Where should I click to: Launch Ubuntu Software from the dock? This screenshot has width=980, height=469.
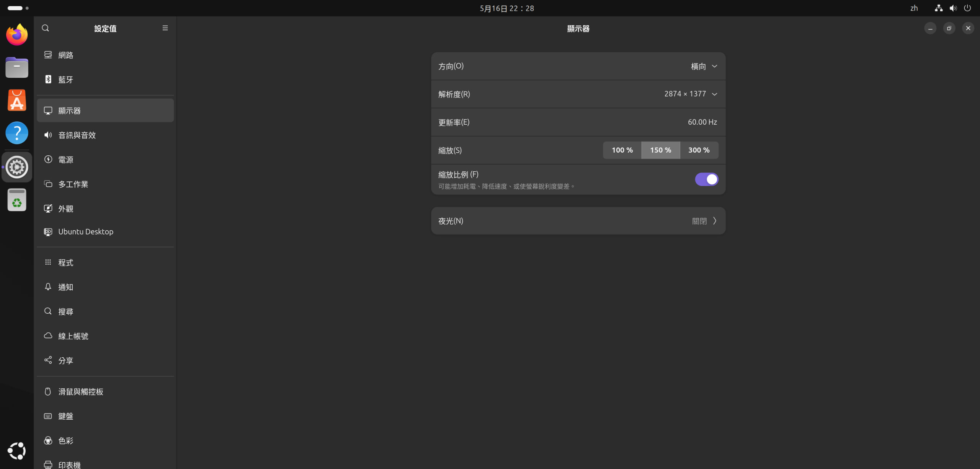tap(17, 101)
